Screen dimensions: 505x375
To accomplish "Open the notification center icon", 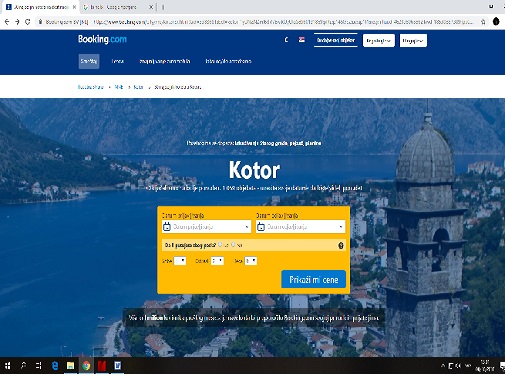I will pyautogui.click(x=502, y=366).
